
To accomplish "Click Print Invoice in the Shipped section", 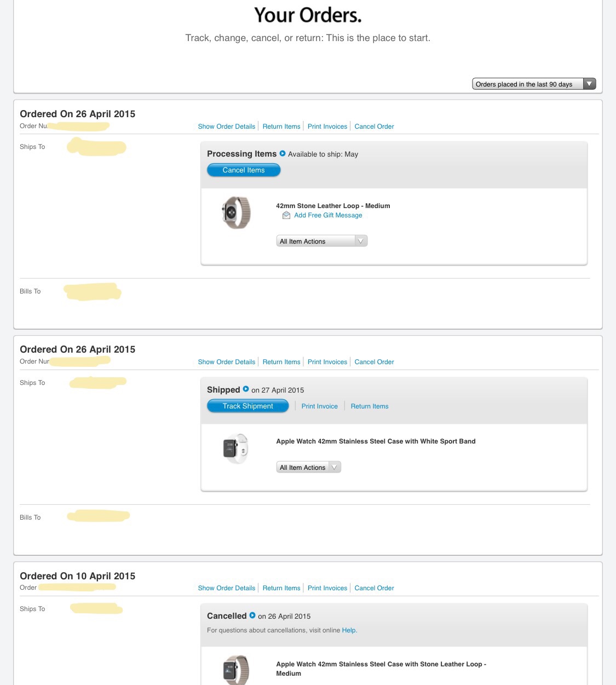I will 320,406.
